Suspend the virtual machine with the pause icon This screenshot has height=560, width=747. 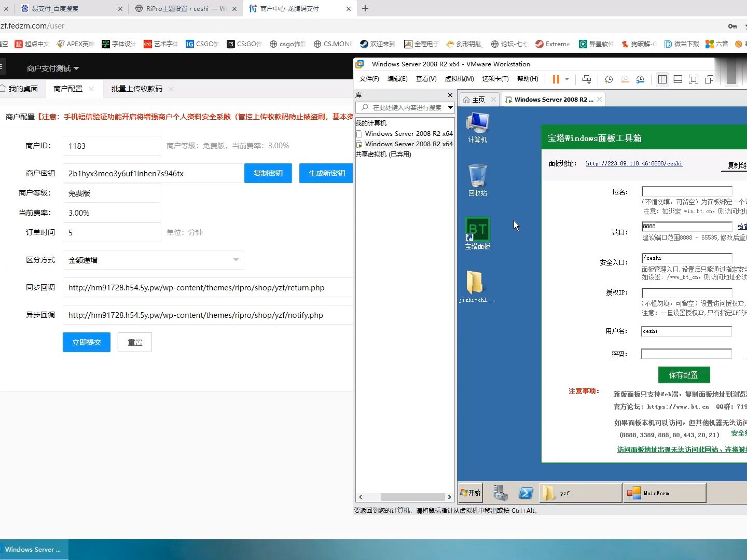click(556, 79)
